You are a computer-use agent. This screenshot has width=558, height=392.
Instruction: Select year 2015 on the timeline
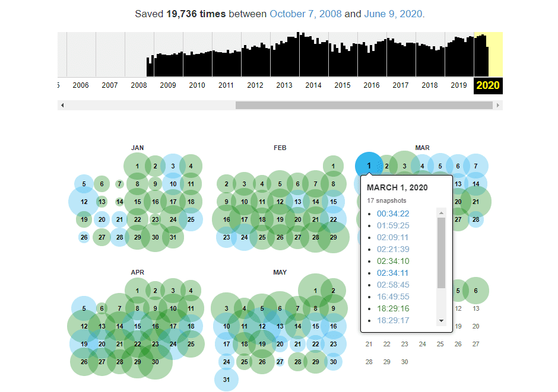tap(343, 85)
